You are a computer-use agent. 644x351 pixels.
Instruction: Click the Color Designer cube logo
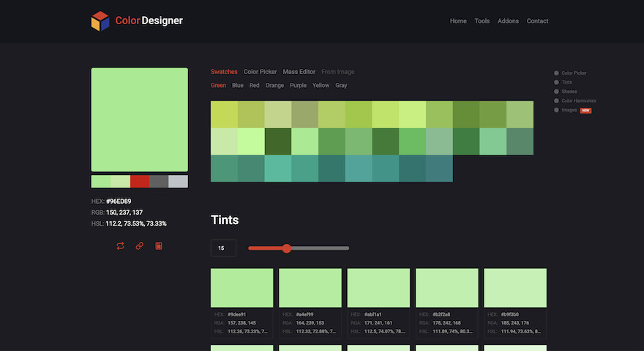(x=100, y=21)
